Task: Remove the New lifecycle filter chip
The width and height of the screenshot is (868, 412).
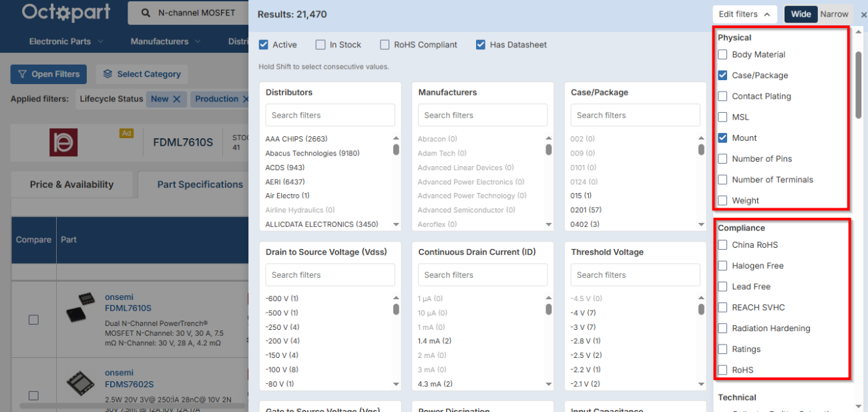Action: click(176, 99)
